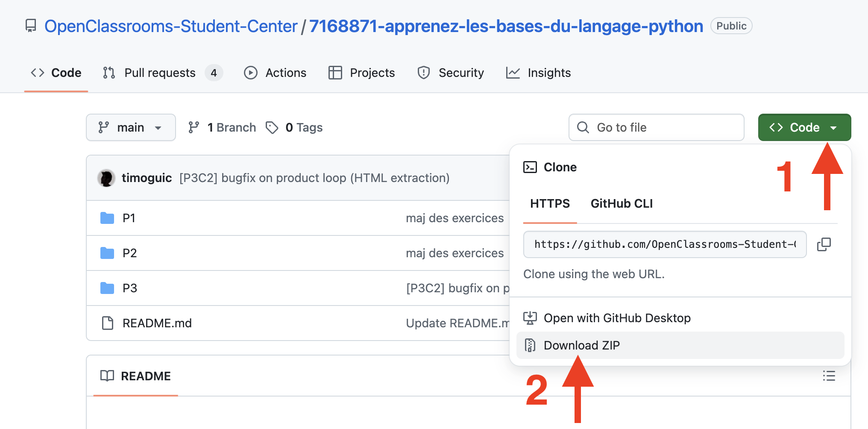Open the P1 folder

pyautogui.click(x=129, y=218)
